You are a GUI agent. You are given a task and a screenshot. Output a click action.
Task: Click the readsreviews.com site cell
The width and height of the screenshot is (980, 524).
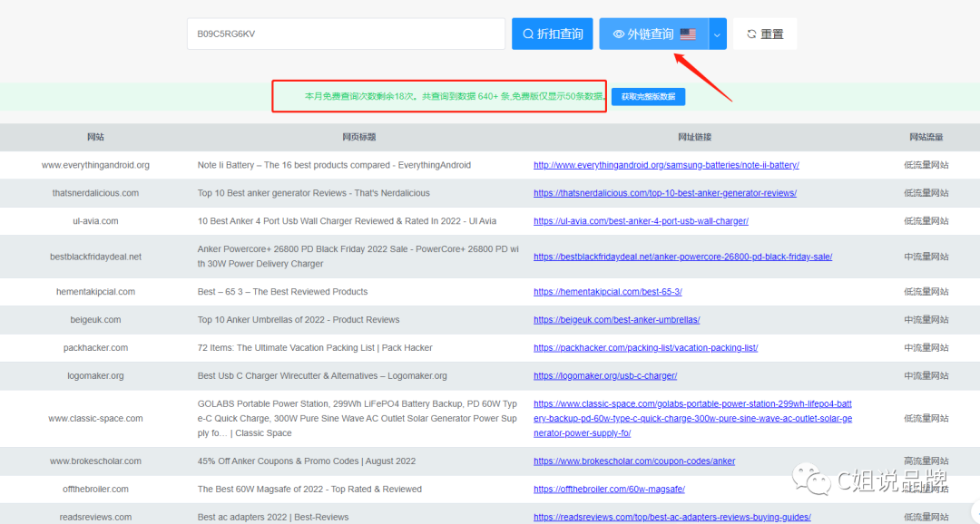tap(95, 517)
